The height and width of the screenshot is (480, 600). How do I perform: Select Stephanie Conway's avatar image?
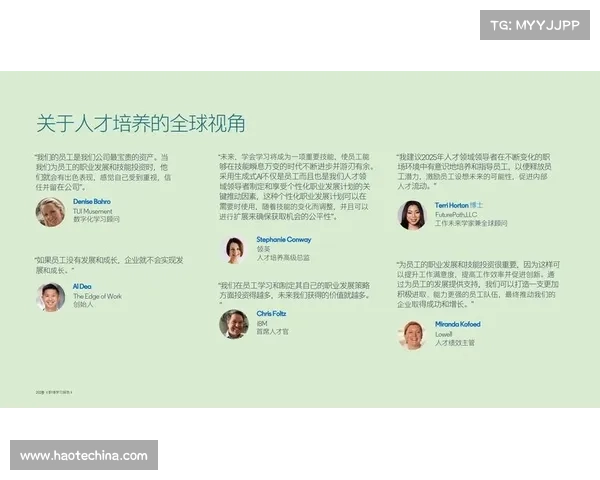coord(235,250)
